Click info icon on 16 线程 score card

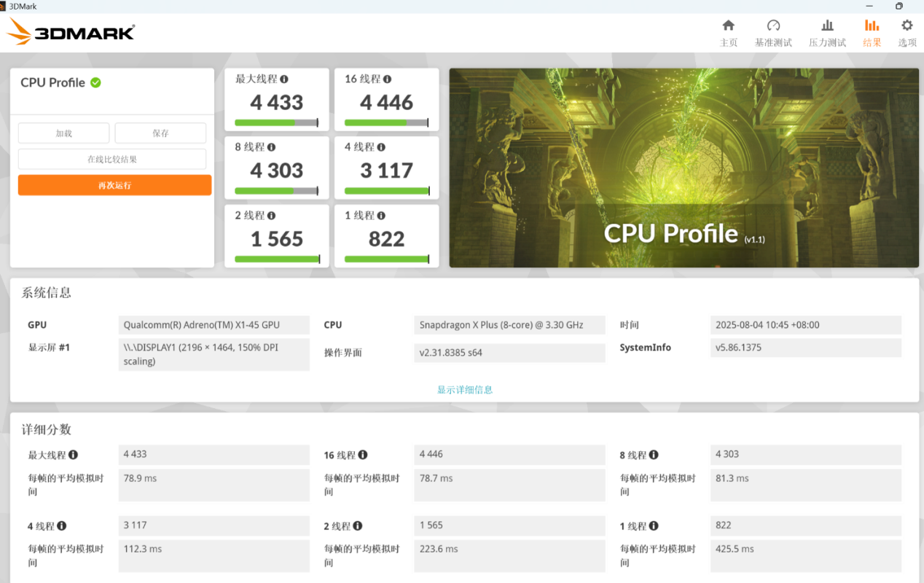tap(387, 79)
